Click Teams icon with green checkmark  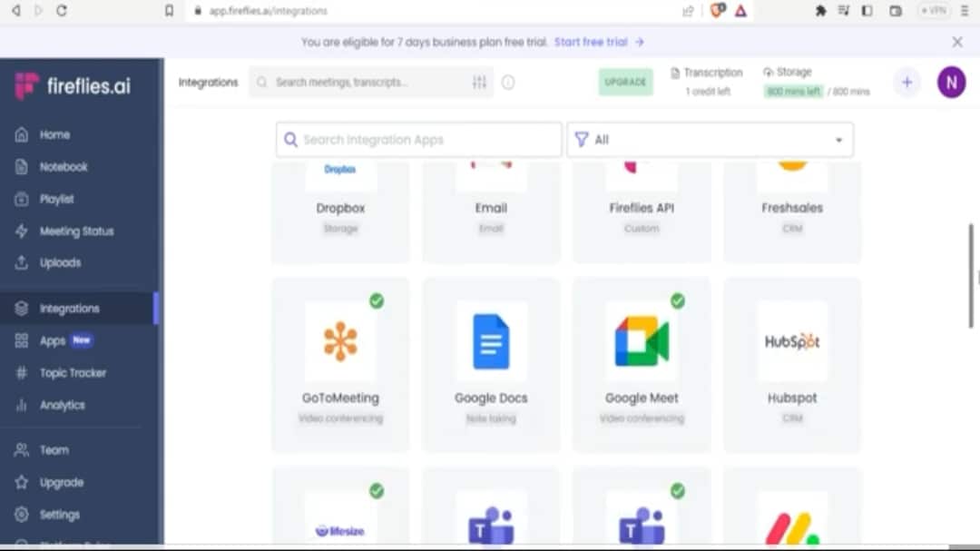(x=642, y=526)
